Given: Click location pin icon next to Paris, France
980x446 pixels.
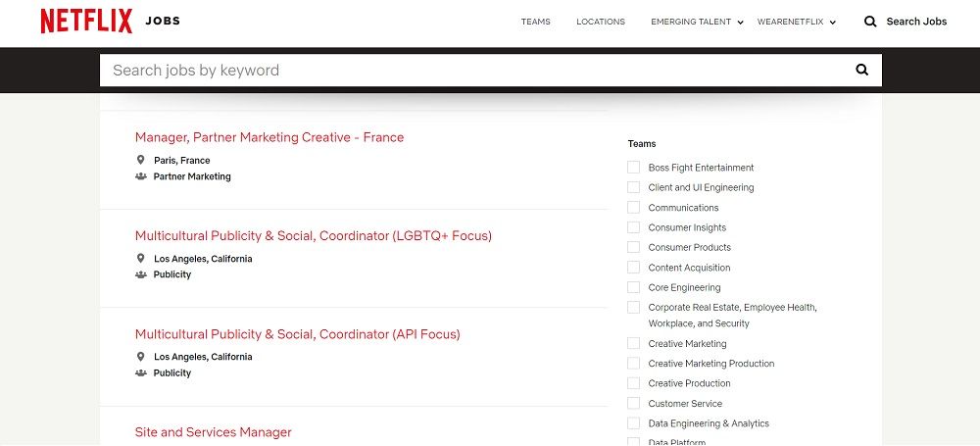Looking at the screenshot, I should [140, 160].
